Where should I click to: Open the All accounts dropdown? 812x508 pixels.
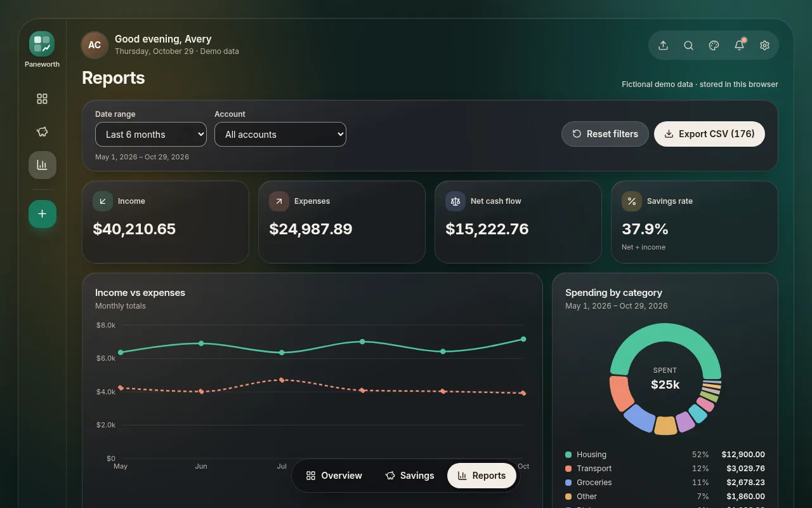tap(280, 135)
